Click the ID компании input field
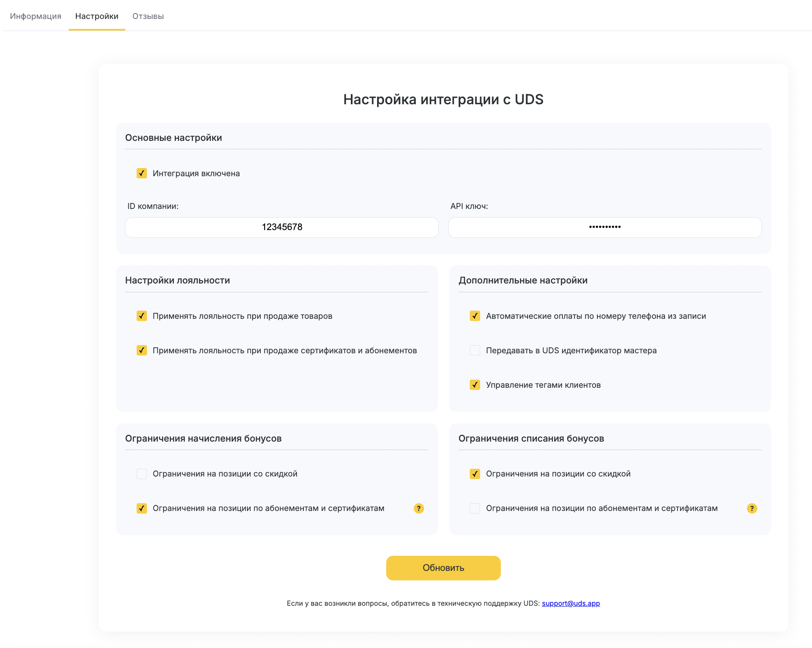Screen dimensions: 812x648 pos(282,227)
